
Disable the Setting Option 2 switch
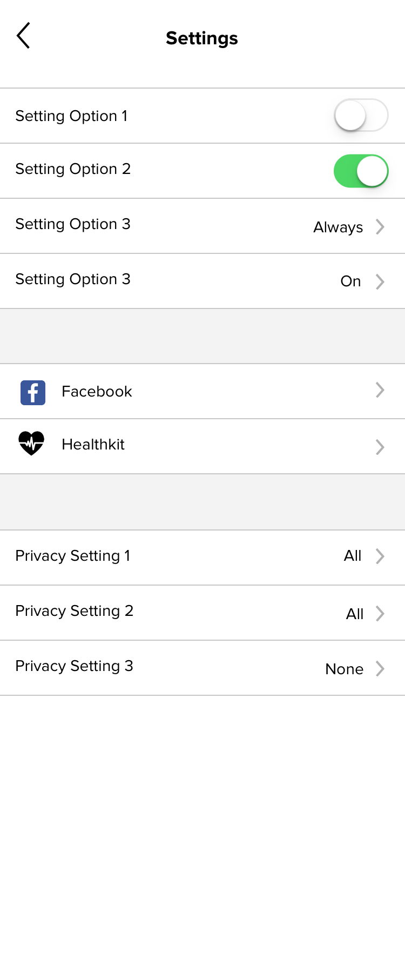point(361,171)
